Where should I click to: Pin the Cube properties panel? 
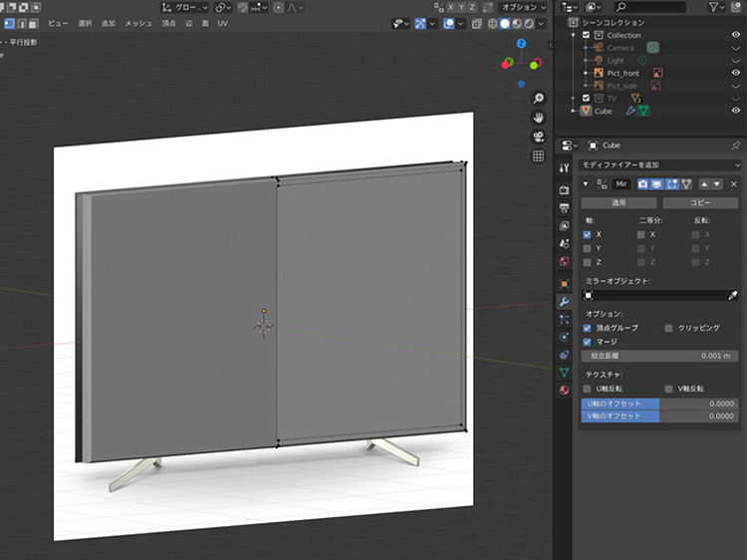click(x=735, y=145)
